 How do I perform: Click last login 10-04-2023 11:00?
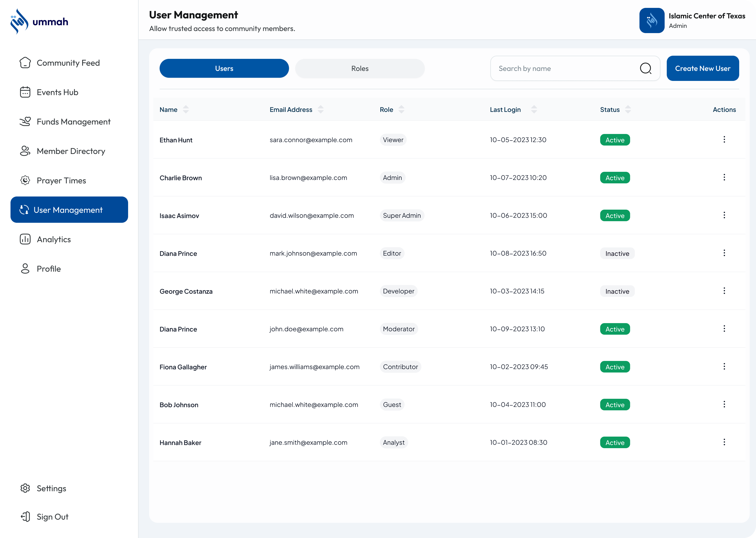pos(518,405)
